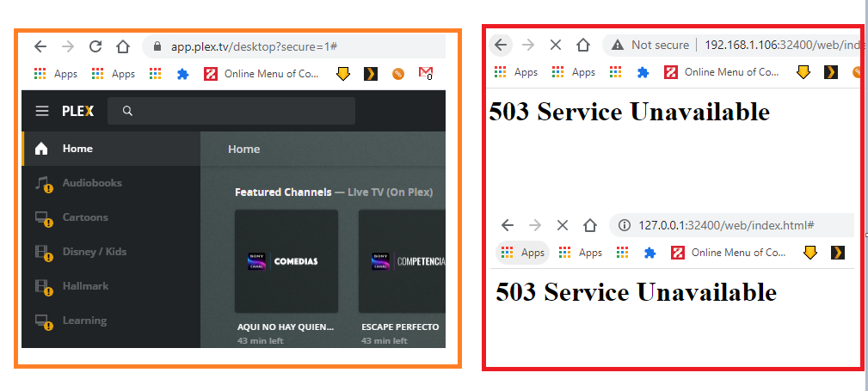Open the Cartoons library
This screenshot has width=868, height=391.
click(111, 217)
